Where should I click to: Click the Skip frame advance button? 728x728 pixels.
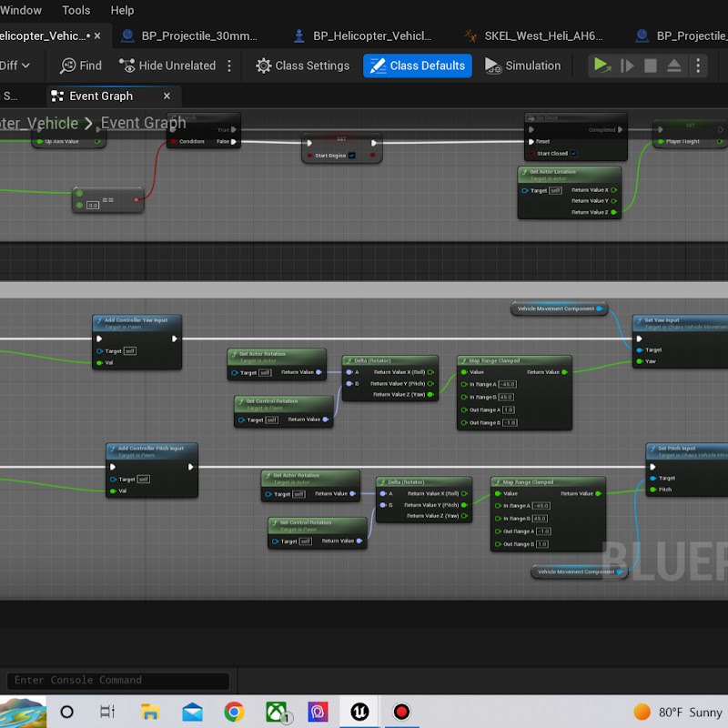(627, 66)
